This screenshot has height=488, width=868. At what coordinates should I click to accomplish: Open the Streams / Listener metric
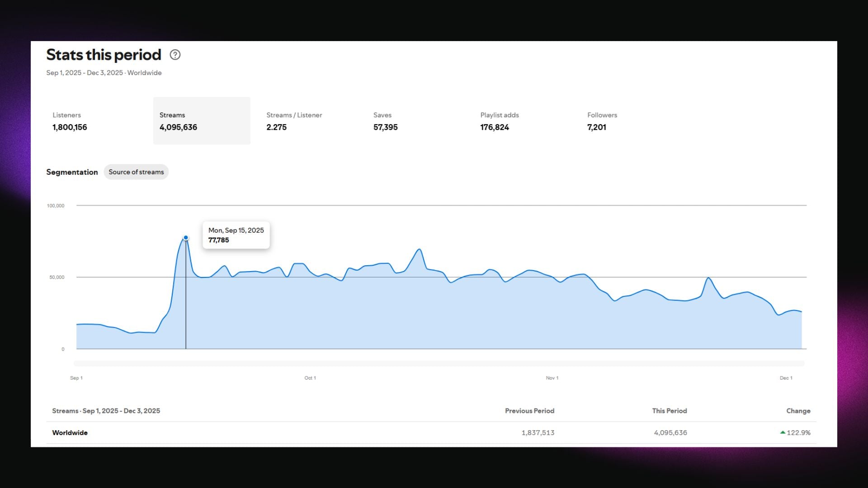(294, 121)
